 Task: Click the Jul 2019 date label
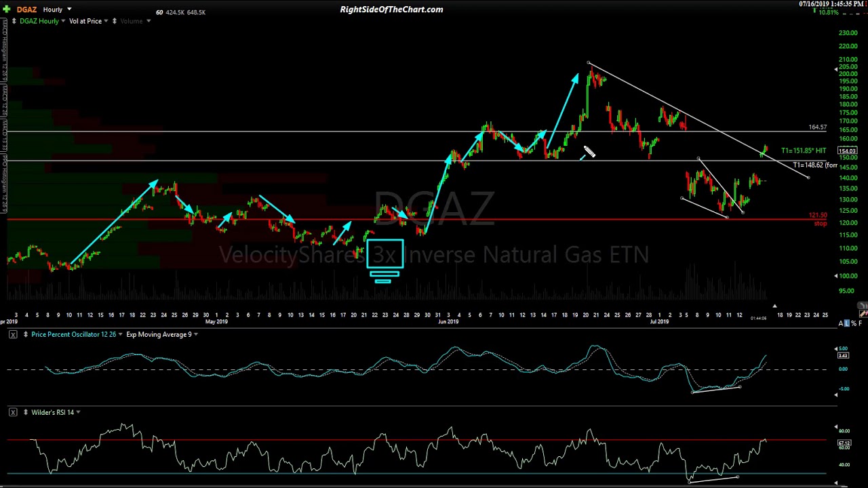[659, 322]
